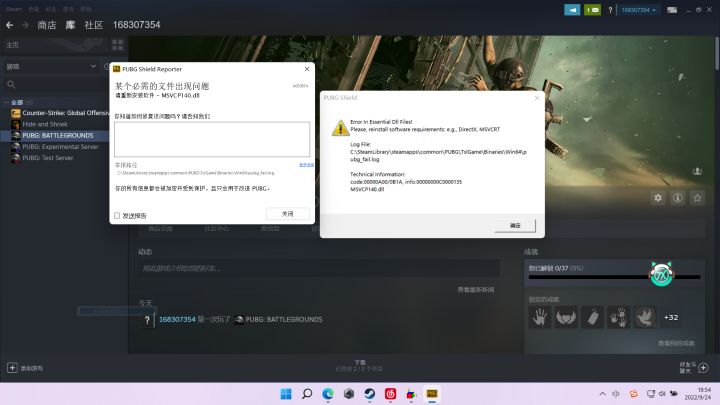Close the PUBG Shield Reporter window

(307, 69)
